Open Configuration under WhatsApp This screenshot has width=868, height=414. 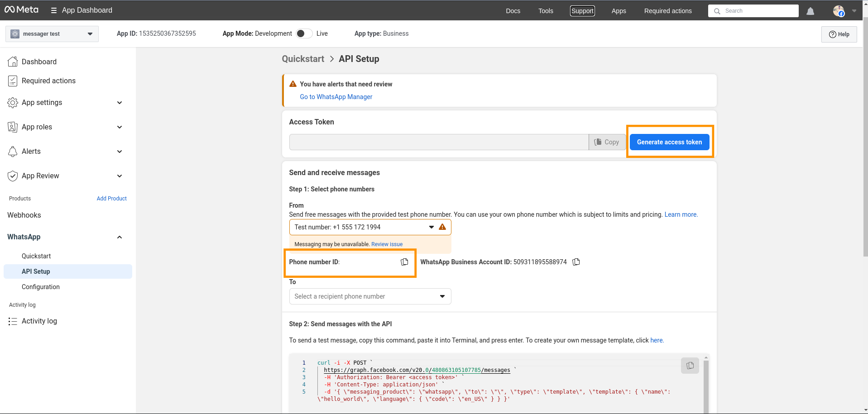[41, 287]
